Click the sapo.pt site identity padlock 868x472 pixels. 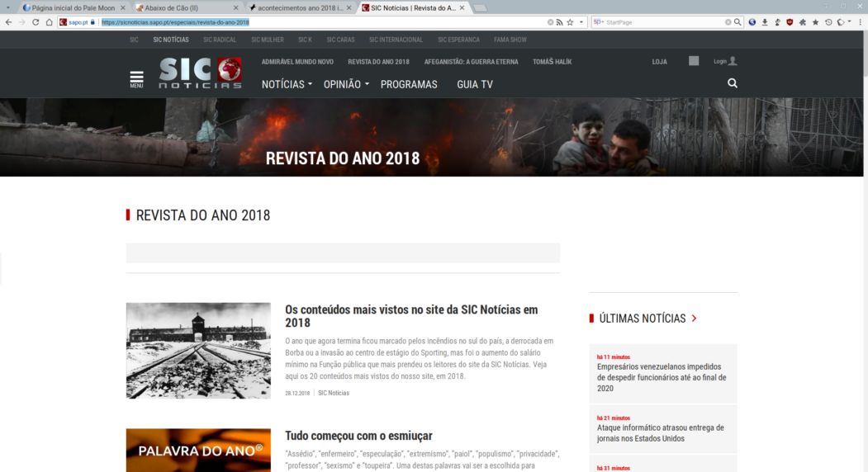point(92,22)
